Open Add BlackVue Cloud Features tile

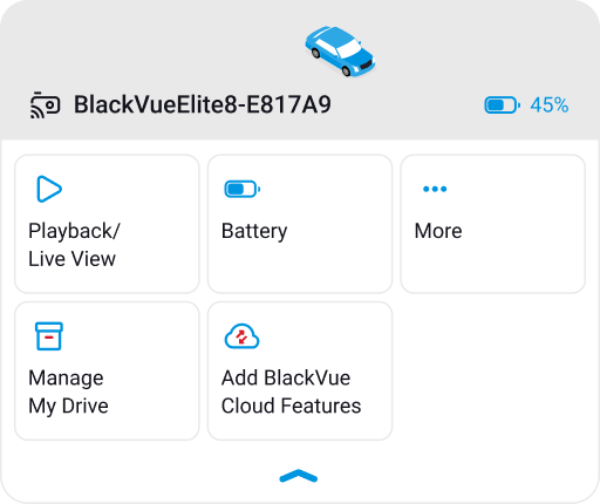pyautogui.click(x=300, y=371)
